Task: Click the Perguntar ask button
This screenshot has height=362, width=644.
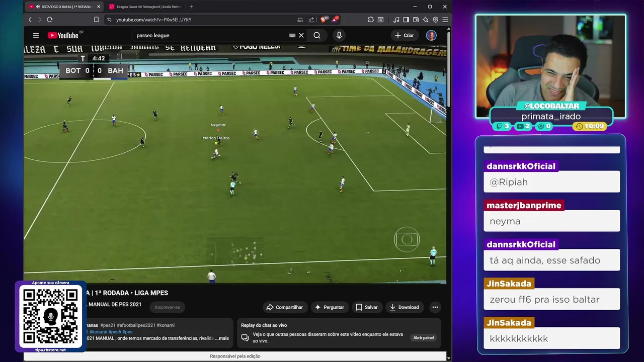Action: [x=330, y=307]
